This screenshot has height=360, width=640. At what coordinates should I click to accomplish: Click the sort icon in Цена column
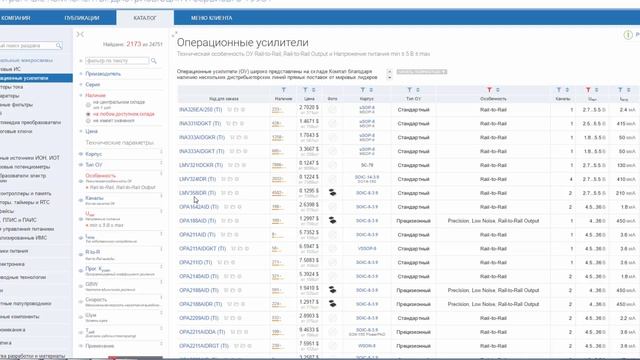[x=313, y=90]
